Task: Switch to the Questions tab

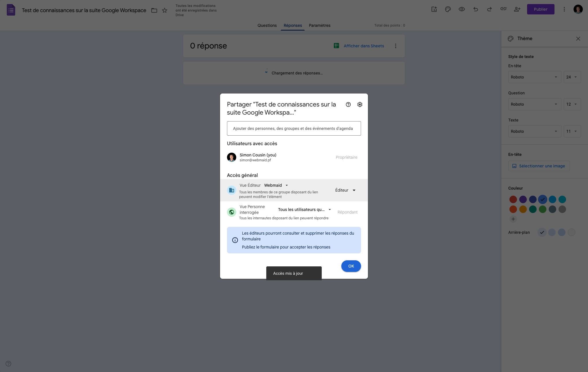Action: pyautogui.click(x=267, y=25)
